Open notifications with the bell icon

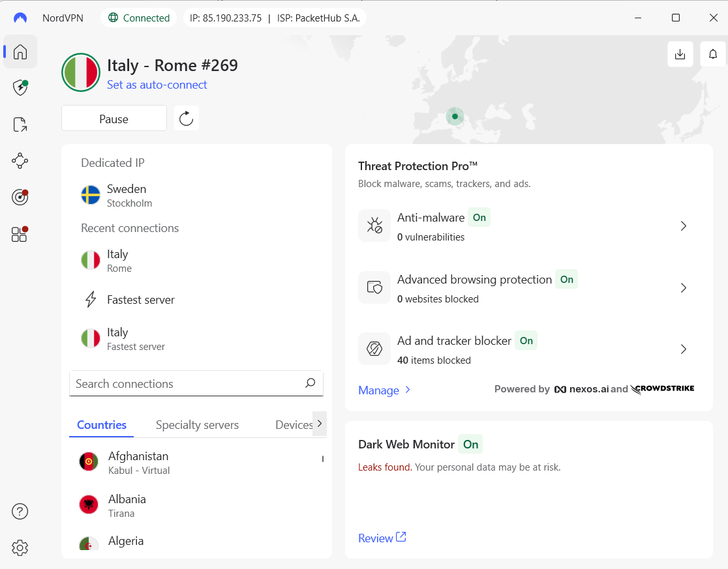point(713,54)
